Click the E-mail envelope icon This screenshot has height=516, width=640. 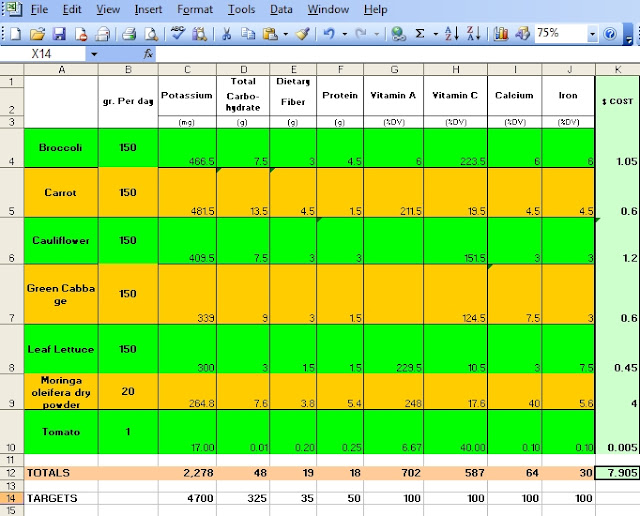pyautogui.click(x=102, y=33)
